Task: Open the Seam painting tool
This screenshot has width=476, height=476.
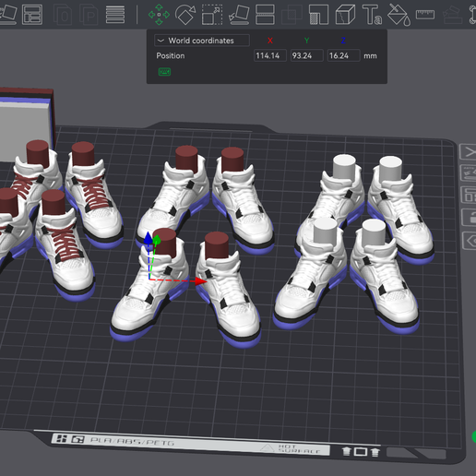Action: coord(345,14)
